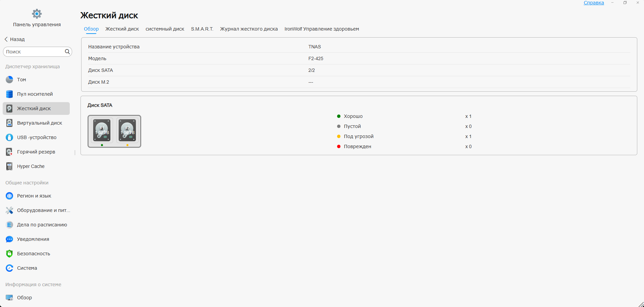
Task: Click the Диск SATA section heading
Action: pyautogui.click(x=100, y=105)
